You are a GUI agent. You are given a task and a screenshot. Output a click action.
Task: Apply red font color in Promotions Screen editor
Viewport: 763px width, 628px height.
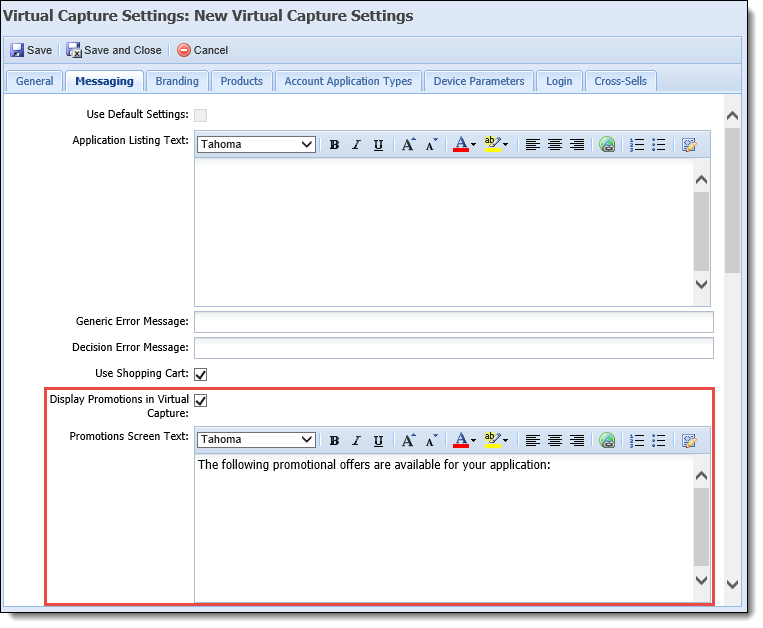coord(460,440)
